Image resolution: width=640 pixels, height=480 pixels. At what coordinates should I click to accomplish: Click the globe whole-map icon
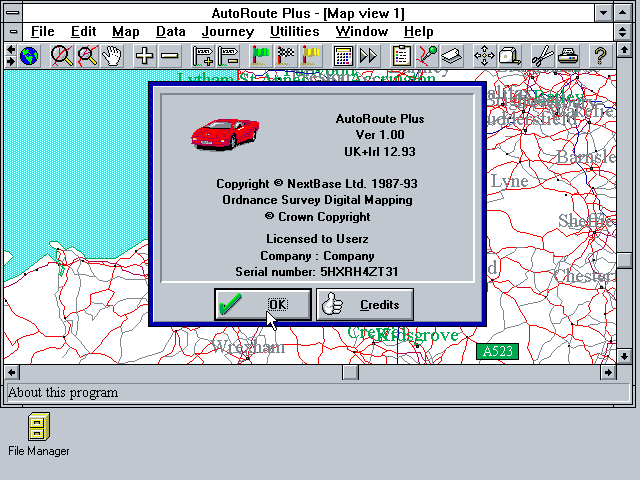29,56
